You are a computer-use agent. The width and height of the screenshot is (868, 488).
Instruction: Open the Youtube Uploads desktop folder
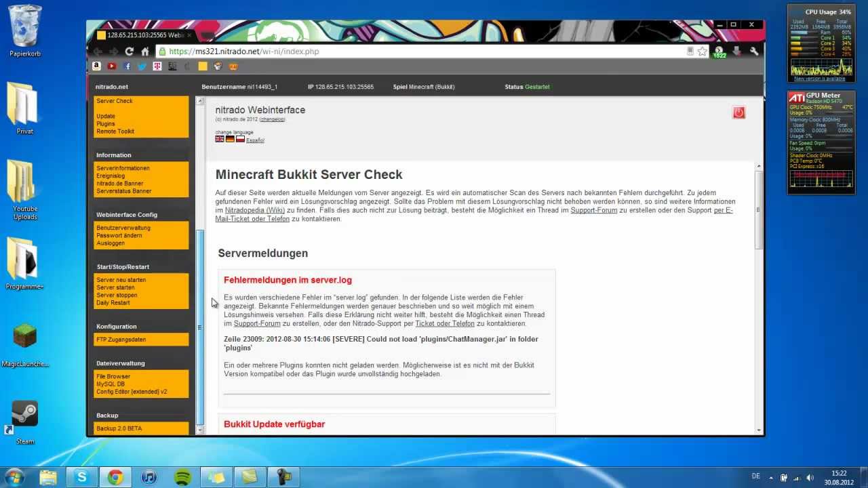[25, 190]
